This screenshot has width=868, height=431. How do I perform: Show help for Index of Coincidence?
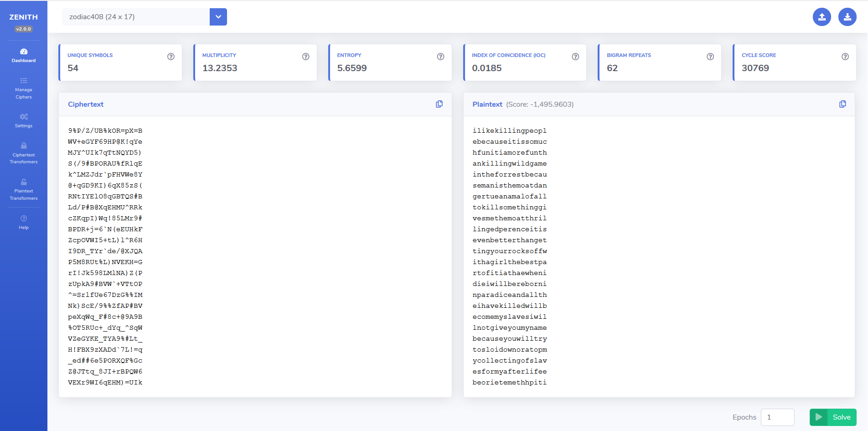576,57
